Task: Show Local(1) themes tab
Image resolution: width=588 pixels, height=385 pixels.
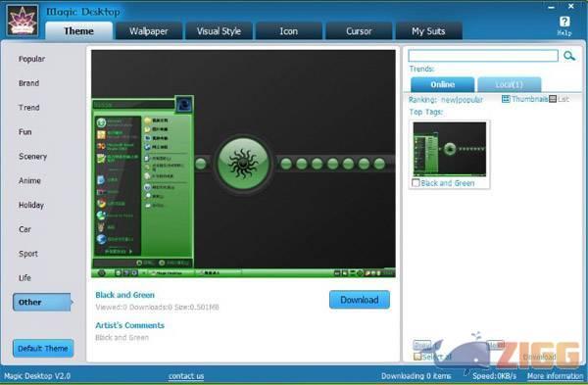Action: point(509,84)
